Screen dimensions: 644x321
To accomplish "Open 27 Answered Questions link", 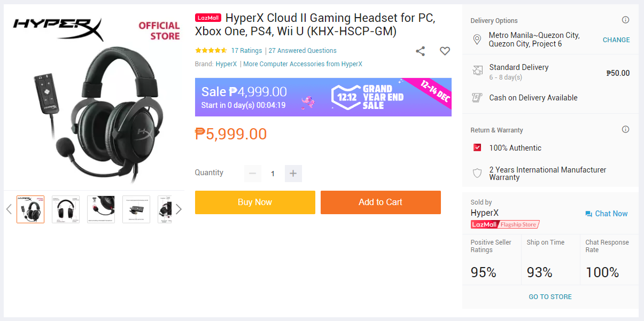I will 302,51.
